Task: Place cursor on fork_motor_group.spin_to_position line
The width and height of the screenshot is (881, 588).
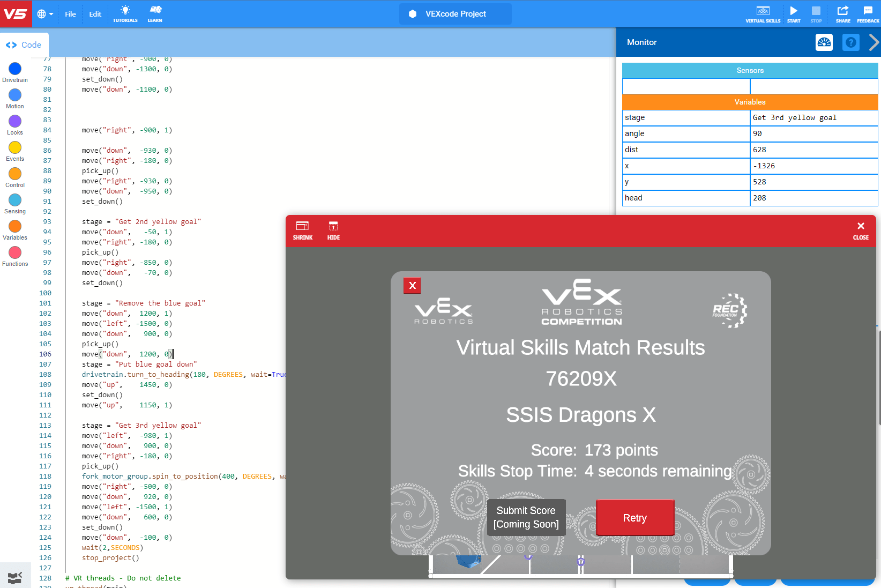Action: [183, 477]
